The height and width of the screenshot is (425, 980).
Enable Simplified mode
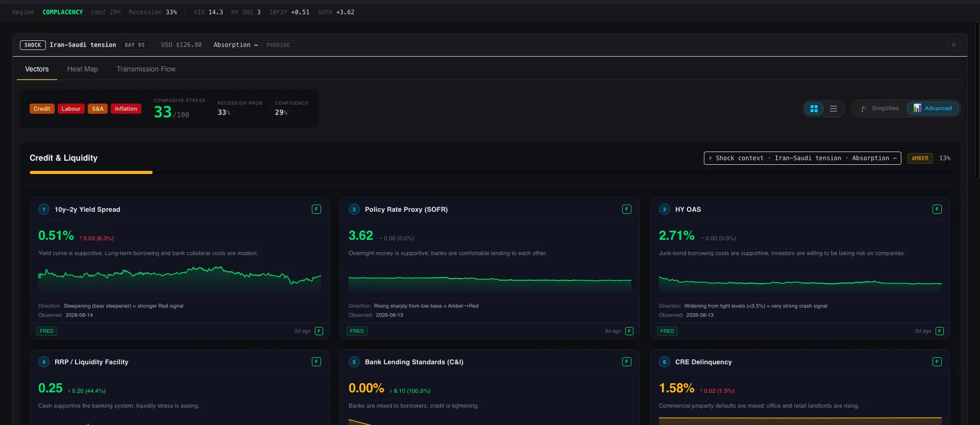(879, 109)
